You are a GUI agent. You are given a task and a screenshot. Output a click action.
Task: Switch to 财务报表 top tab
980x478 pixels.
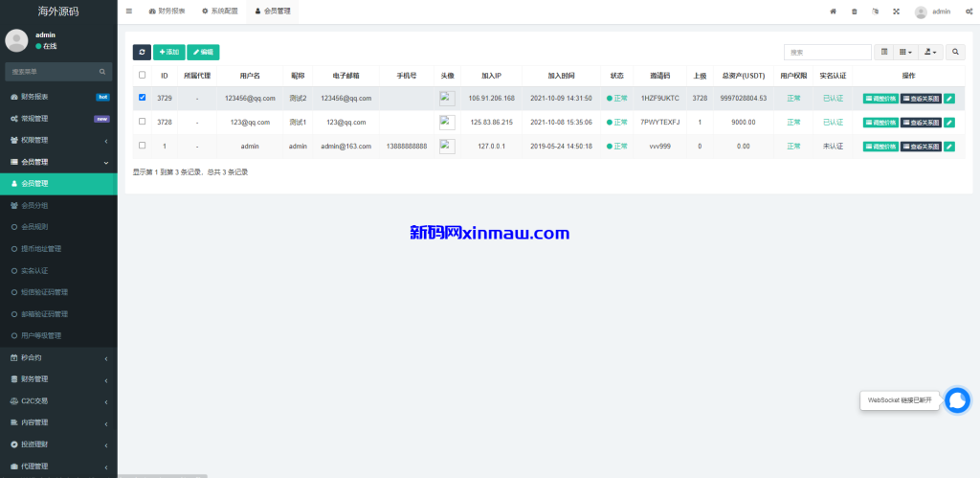click(x=167, y=11)
